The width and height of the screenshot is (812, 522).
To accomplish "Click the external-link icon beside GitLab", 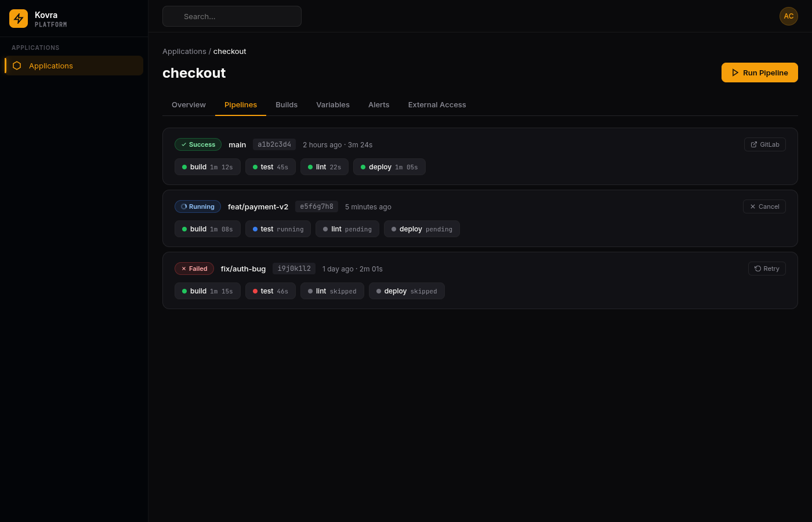I will click(754, 144).
